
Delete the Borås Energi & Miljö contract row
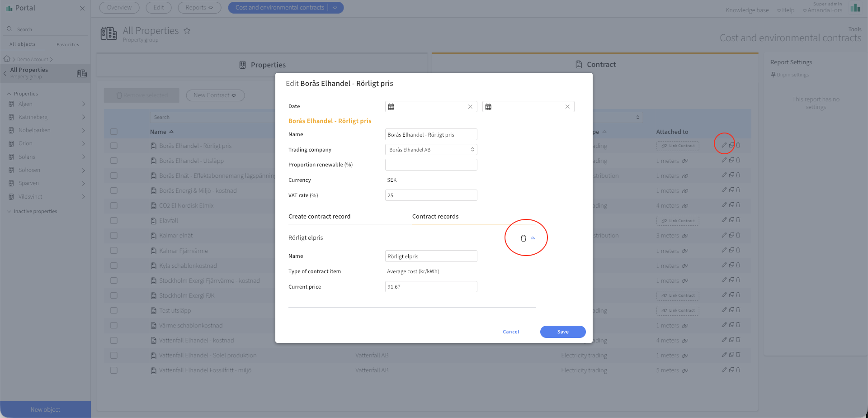click(x=738, y=190)
